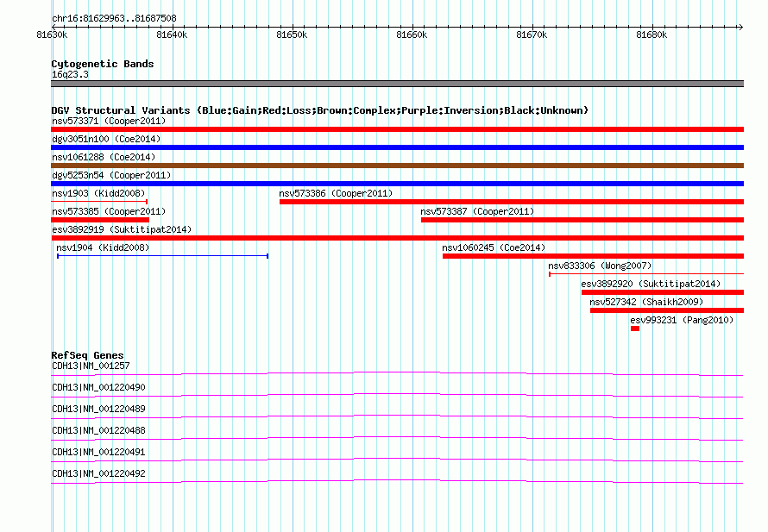Click the 16q23.3 band label
The height and width of the screenshot is (532, 768).
point(70,74)
